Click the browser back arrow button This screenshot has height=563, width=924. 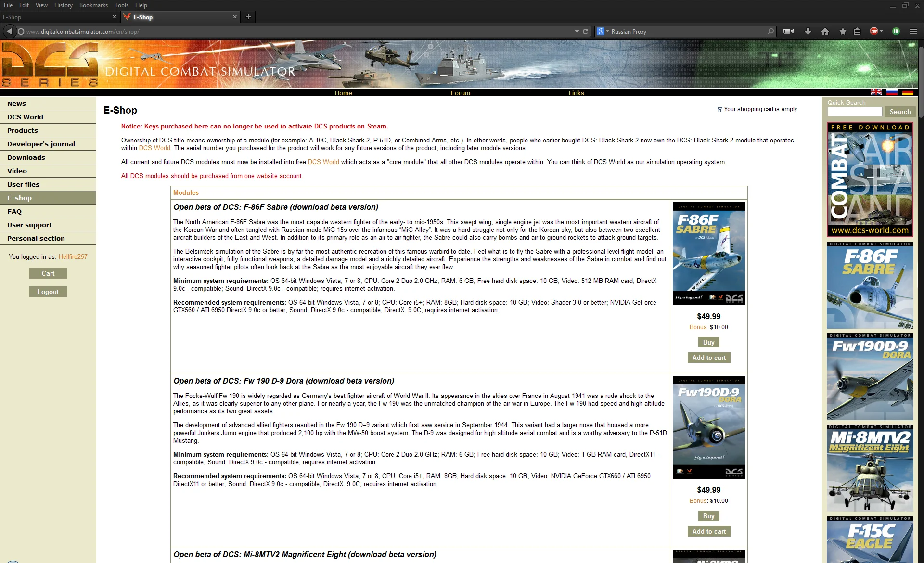9,31
